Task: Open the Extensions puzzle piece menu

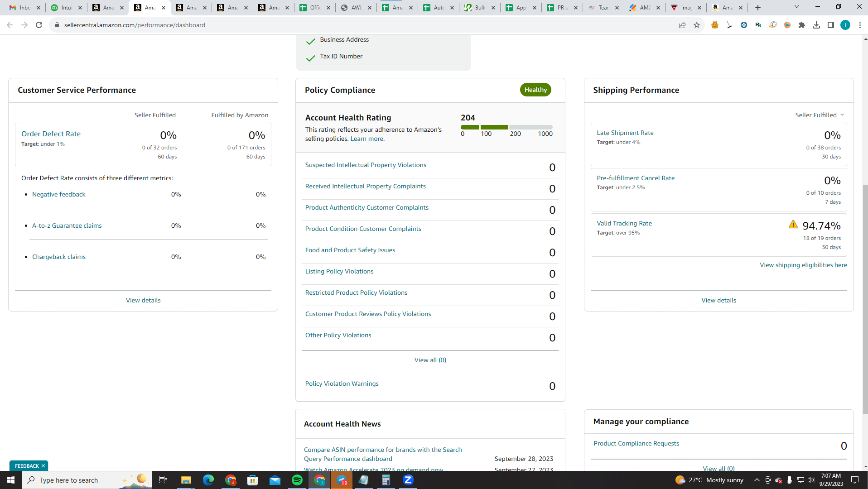Action: (802, 25)
